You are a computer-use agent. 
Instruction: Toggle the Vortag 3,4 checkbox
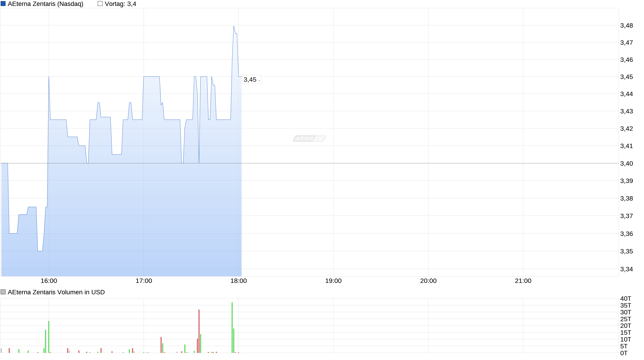pos(100,4)
